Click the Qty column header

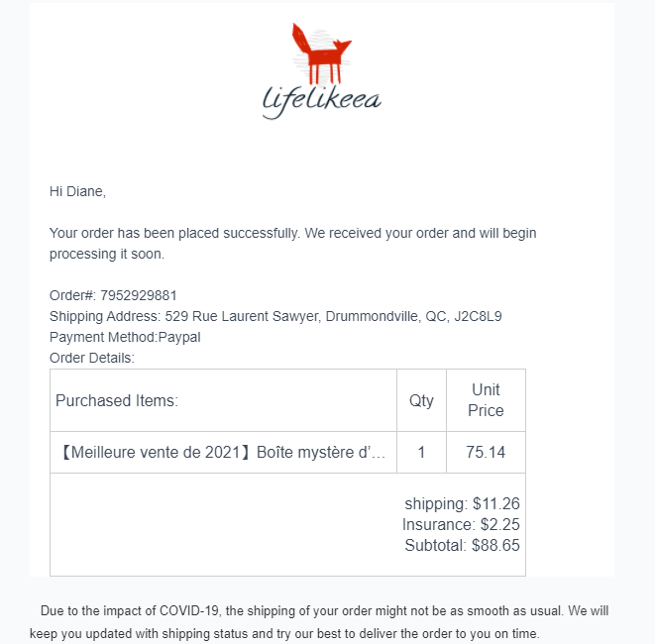point(421,400)
